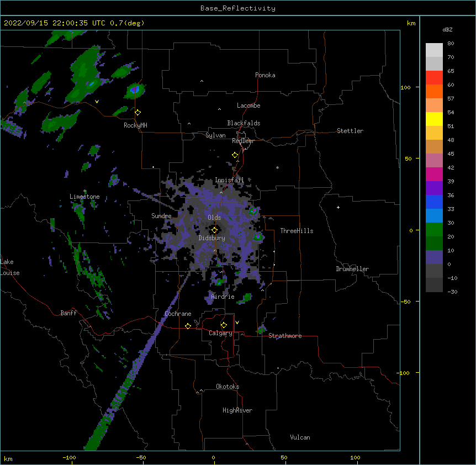The image size is (476, 465).
Task: Click the 50 label on bottom km axis
Action: 284,457
